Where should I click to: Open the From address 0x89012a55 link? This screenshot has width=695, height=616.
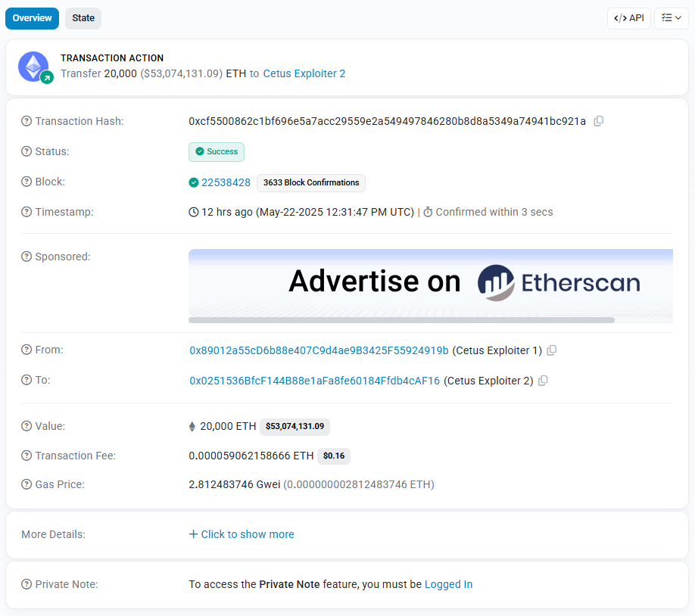click(x=319, y=350)
